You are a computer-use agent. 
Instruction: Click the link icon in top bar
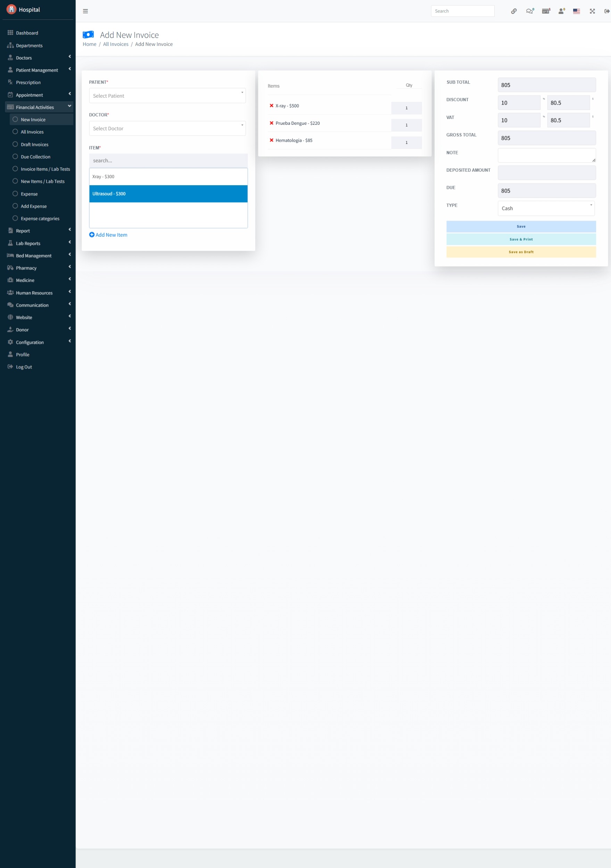pos(514,11)
